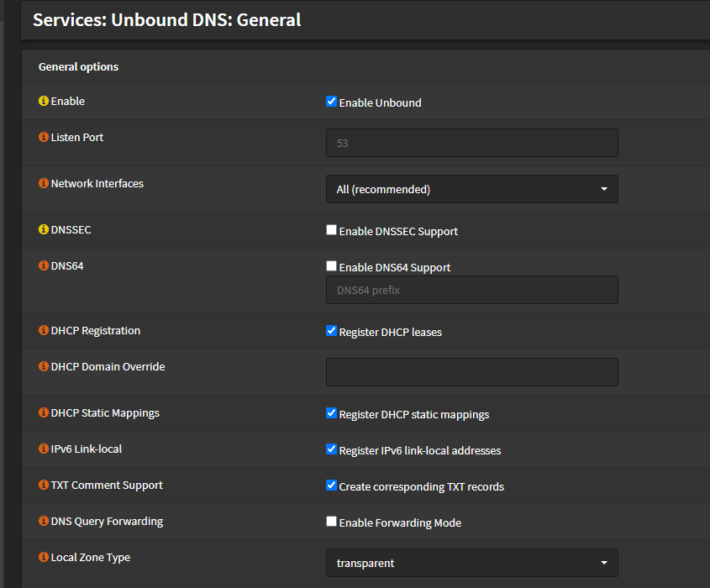Viewport: 710px width, 588px height.
Task: Open the Network Interfaces dropdown
Action: (x=471, y=189)
